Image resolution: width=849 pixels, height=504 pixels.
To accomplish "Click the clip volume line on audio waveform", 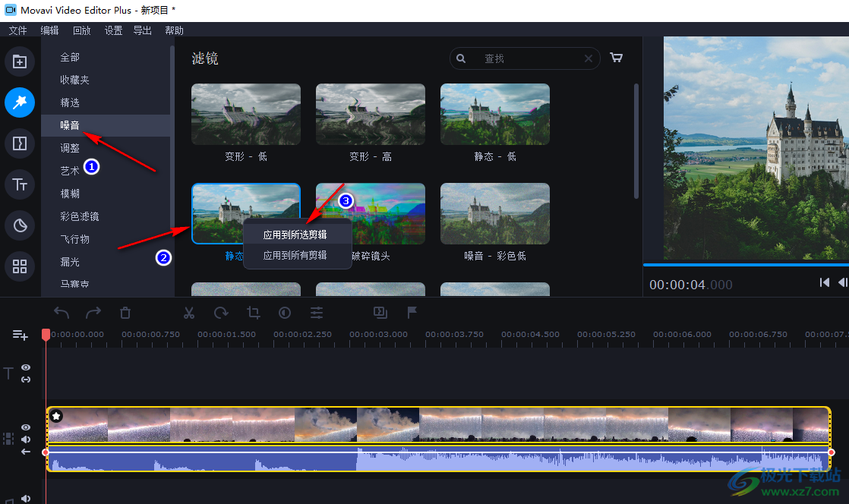I will (x=439, y=452).
